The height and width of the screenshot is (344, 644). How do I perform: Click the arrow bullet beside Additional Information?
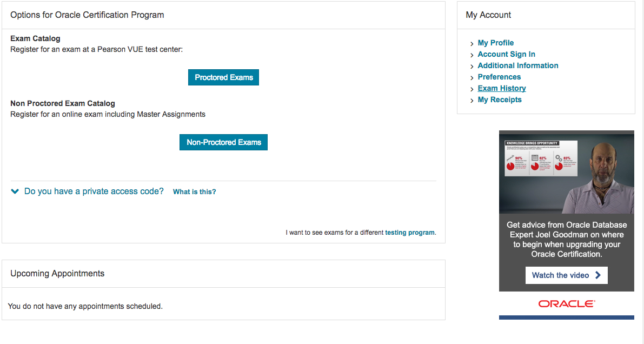pyautogui.click(x=472, y=66)
